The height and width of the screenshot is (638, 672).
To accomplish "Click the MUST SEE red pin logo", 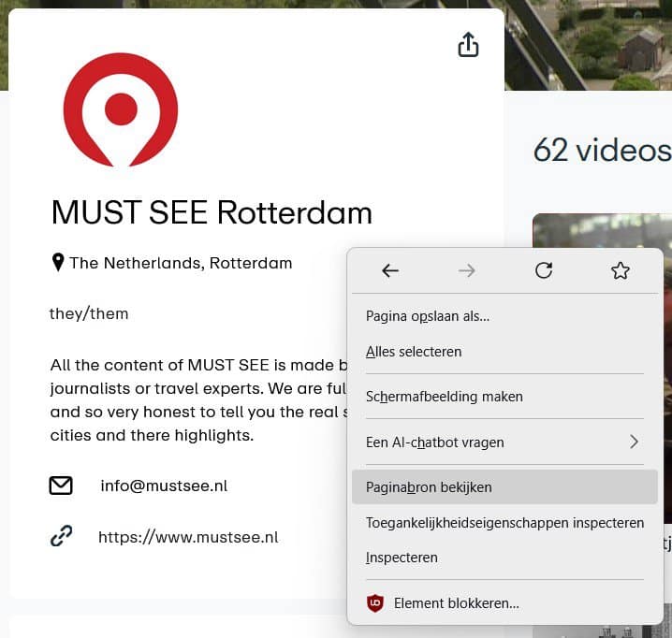I will 121,109.
